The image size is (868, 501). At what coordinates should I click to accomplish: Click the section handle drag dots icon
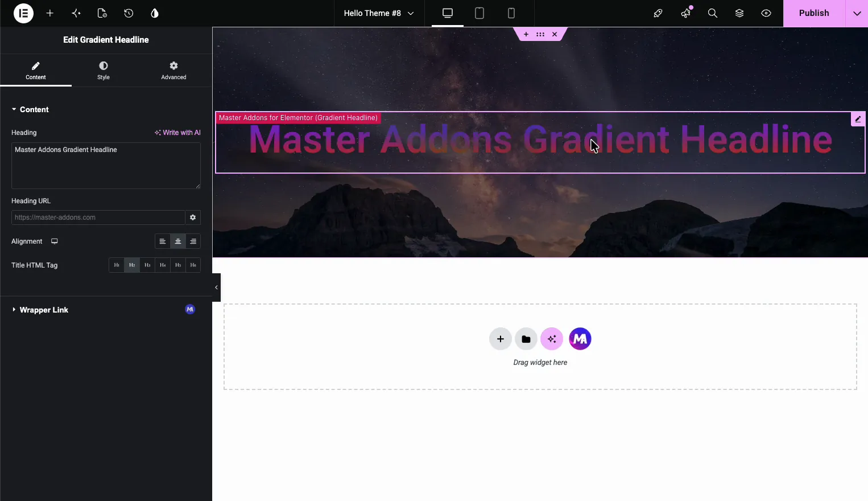(x=540, y=34)
